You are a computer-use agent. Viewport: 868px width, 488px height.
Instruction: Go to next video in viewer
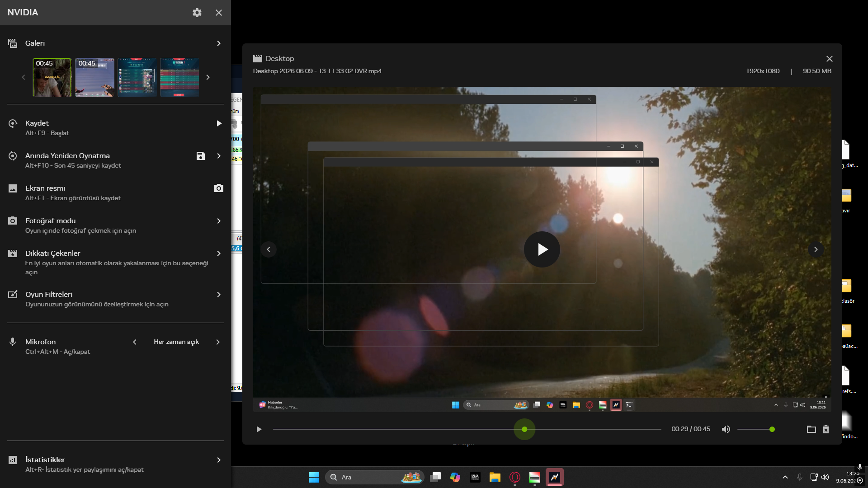(x=816, y=249)
